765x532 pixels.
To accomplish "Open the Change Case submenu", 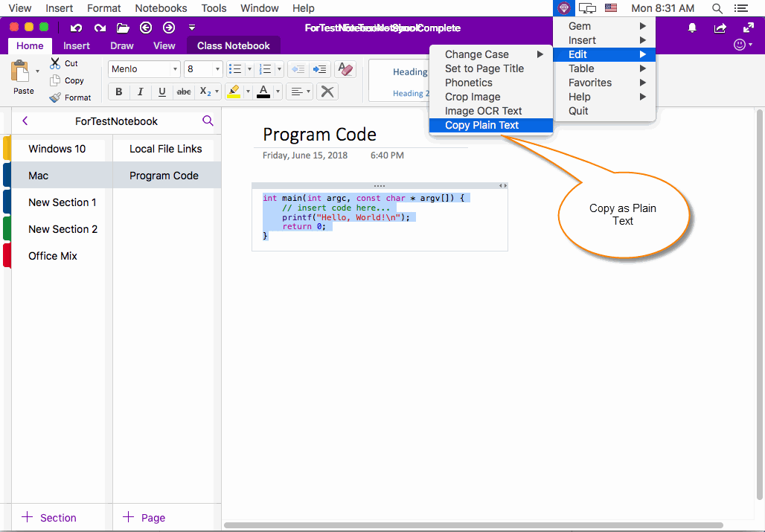I will [x=491, y=54].
